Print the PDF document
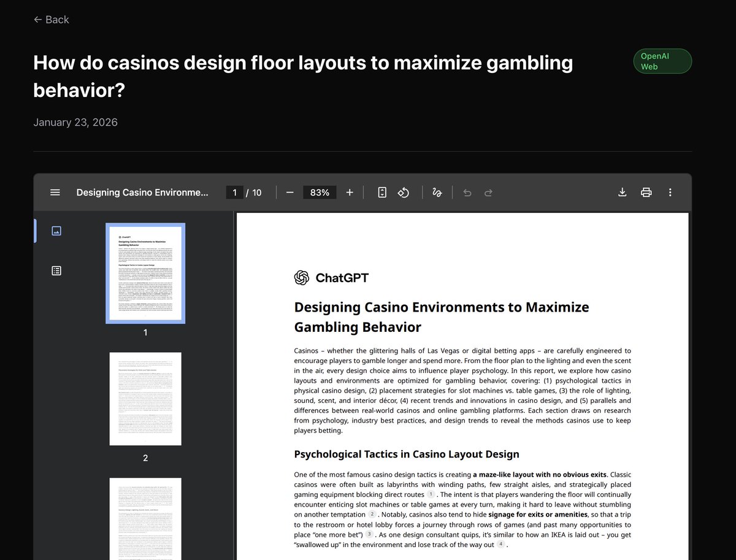 646,193
